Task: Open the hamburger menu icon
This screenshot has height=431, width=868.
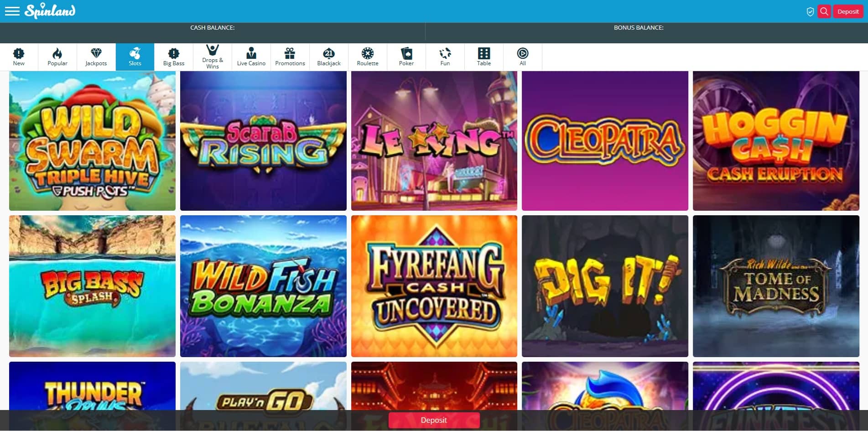Action: (12, 11)
